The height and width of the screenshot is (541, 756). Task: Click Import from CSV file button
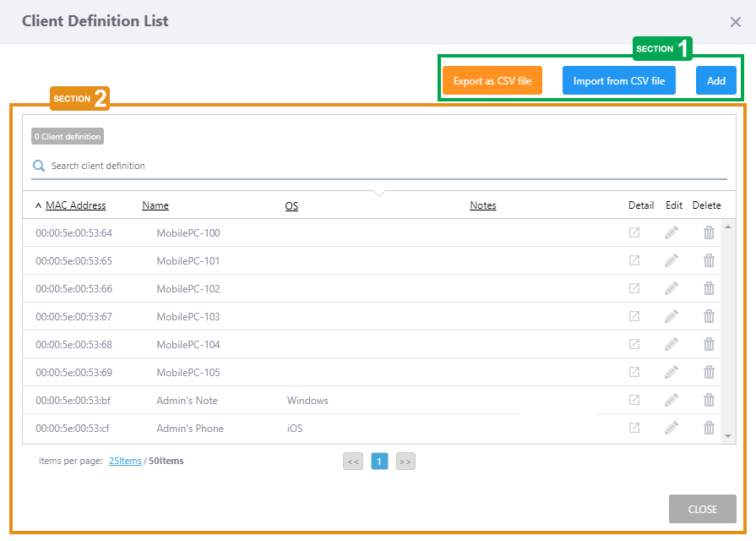pos(619,81)
